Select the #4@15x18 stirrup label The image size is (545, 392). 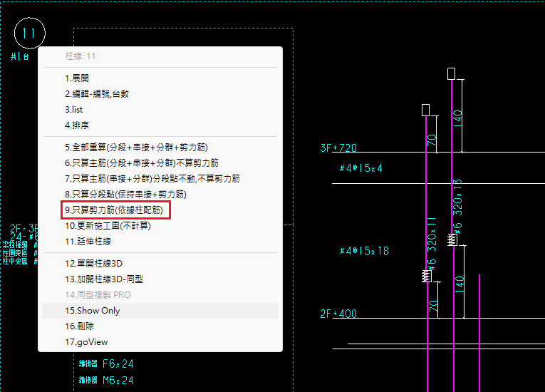[x=364, y=251]
